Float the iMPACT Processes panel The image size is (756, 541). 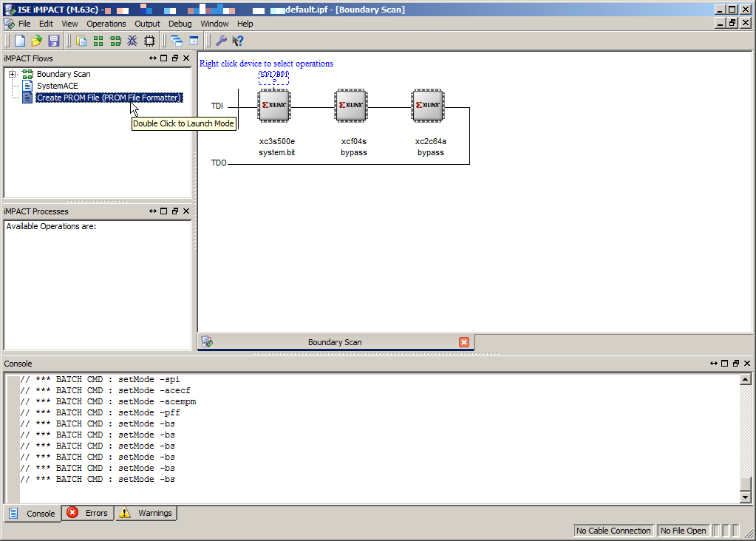tap(175, 211)
